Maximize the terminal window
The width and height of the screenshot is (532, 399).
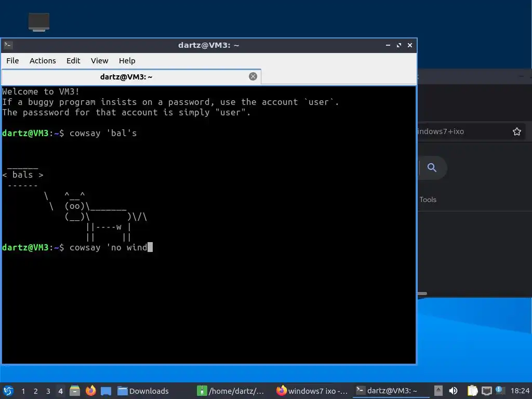click(399, 45)
